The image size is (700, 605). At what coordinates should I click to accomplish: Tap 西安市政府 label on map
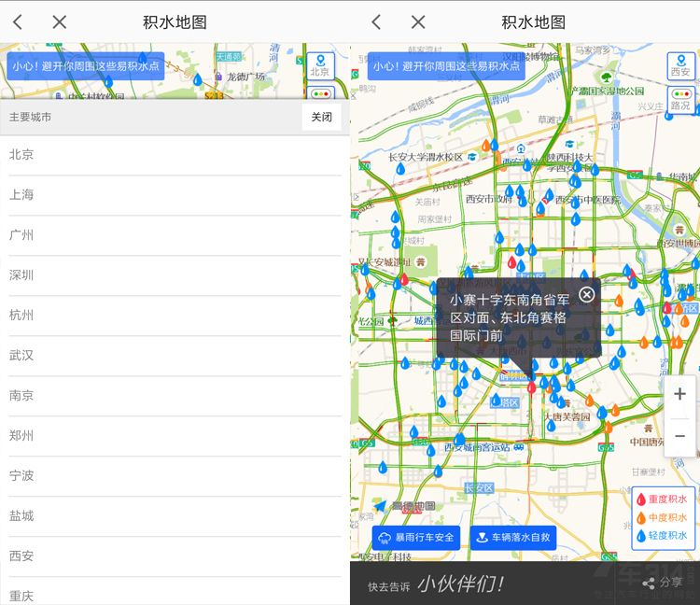[488, 199]
